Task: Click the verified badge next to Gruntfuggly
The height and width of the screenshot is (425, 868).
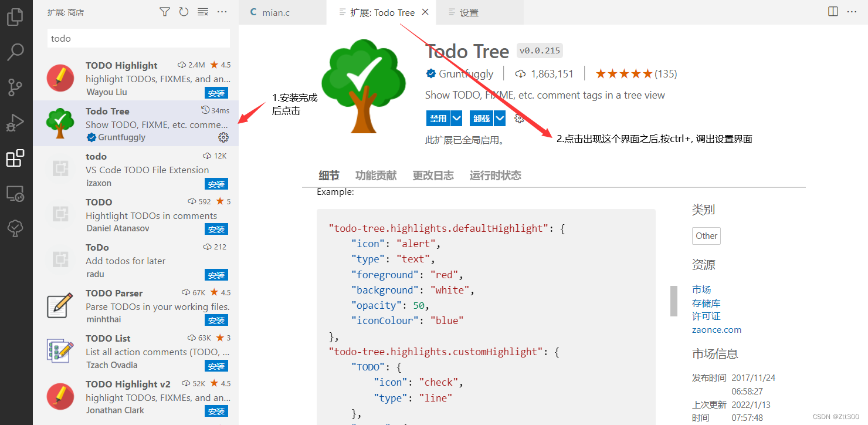Action: 431,74
